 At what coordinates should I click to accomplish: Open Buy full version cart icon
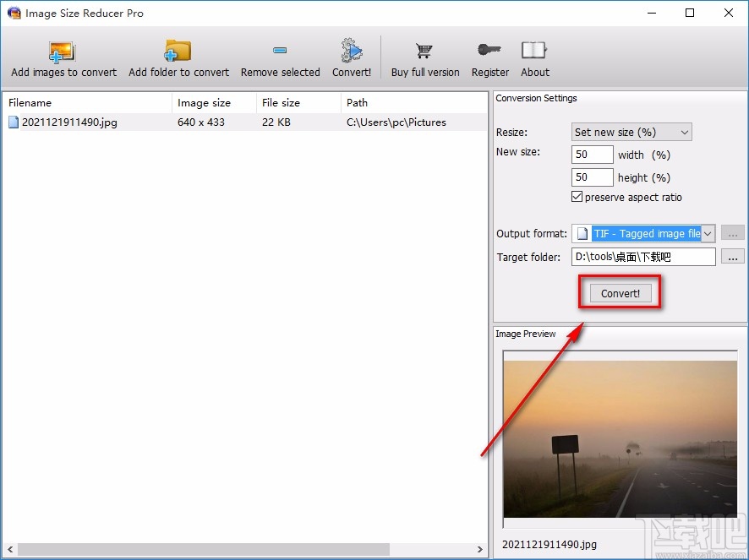[424, 51]
